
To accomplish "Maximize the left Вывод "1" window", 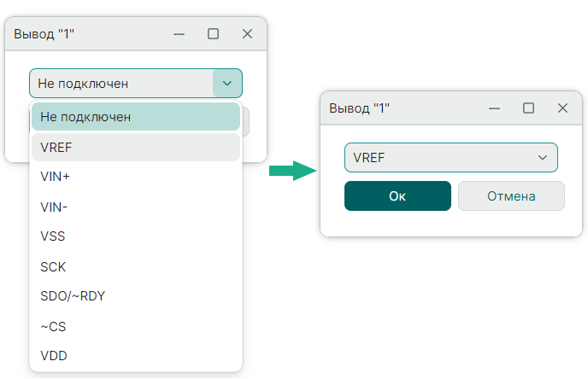I will (214, 34).
